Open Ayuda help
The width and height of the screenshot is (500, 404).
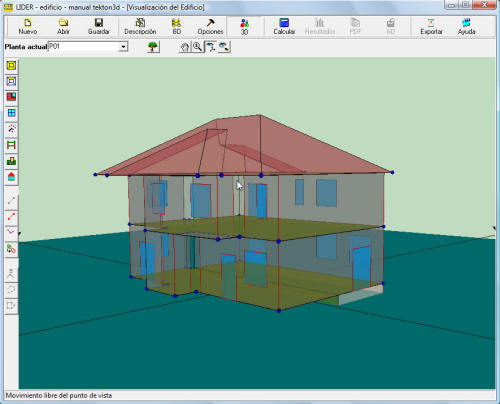(x=466, y=27)
